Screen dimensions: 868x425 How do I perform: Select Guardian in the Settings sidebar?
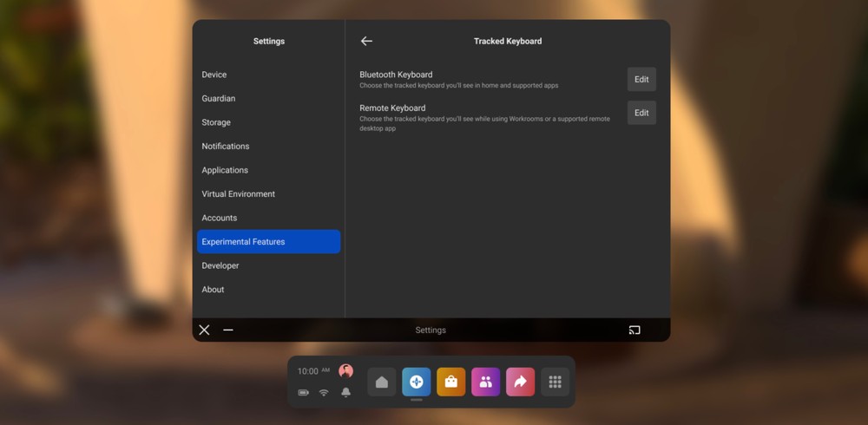coord(268,99)
